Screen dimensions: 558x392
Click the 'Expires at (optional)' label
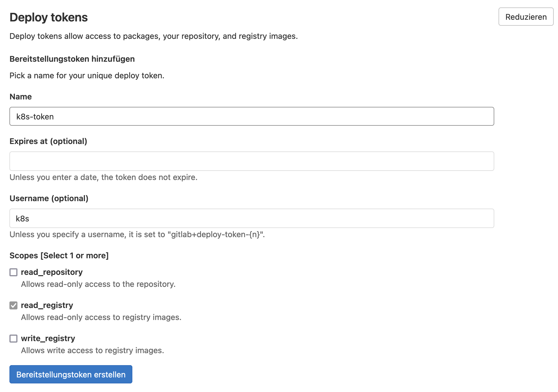tap(48, 141)
